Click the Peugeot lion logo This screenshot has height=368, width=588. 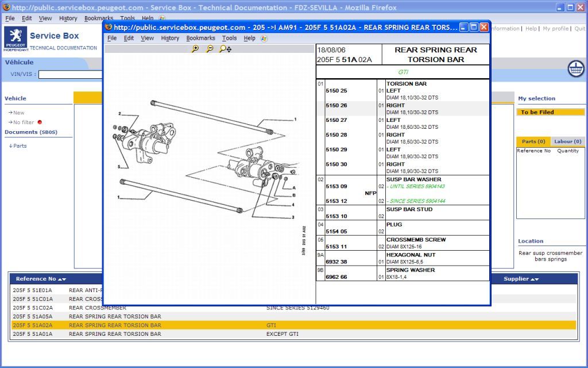point(16,36)
